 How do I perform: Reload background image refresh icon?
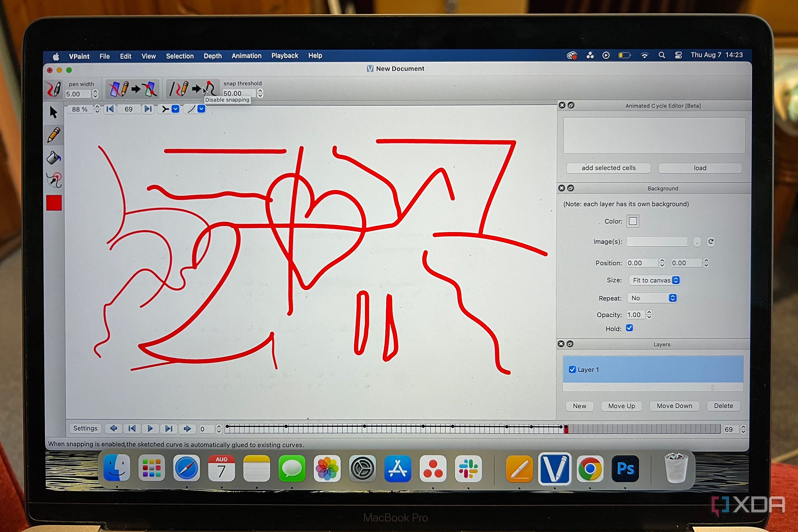click(x=711, y=242)
